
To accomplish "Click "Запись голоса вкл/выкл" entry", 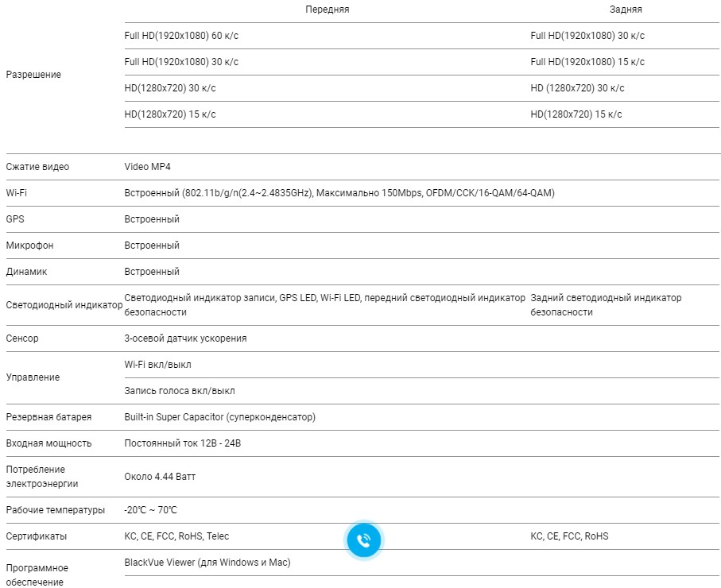I will pyautogui.click(x=180, y=391).
